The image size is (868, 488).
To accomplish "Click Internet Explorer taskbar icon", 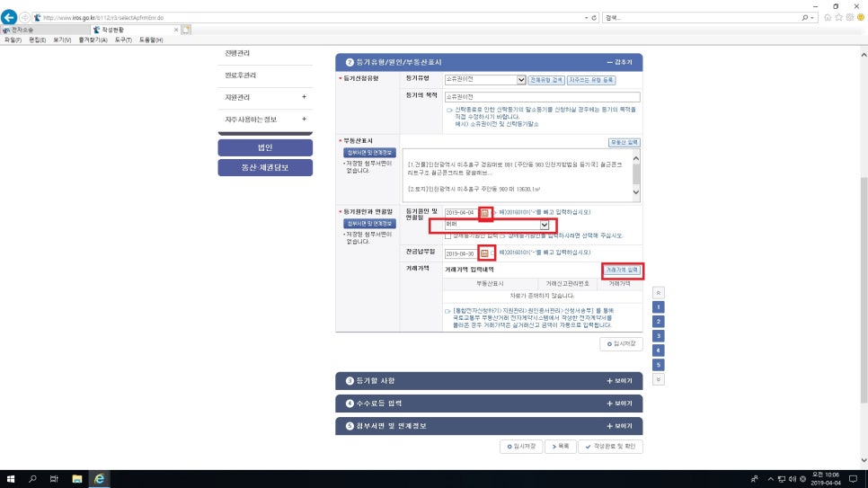I will pos(99,479).
